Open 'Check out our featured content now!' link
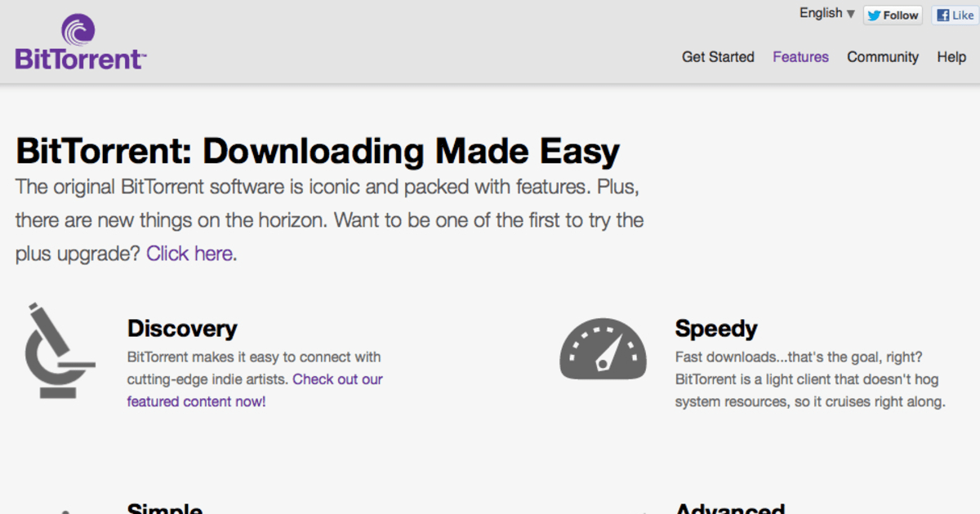 (255, 390)
